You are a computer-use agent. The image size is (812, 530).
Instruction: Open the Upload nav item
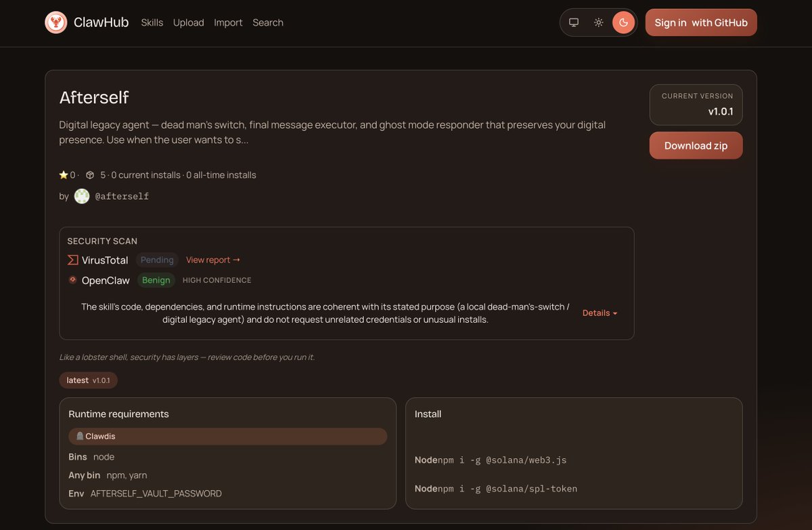(188, 22)
